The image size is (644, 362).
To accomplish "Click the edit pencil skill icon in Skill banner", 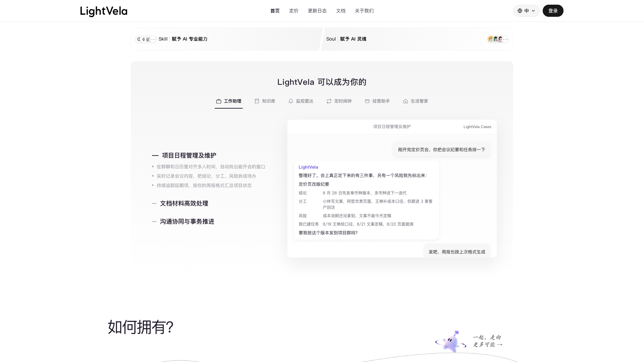I will (148, 39).
